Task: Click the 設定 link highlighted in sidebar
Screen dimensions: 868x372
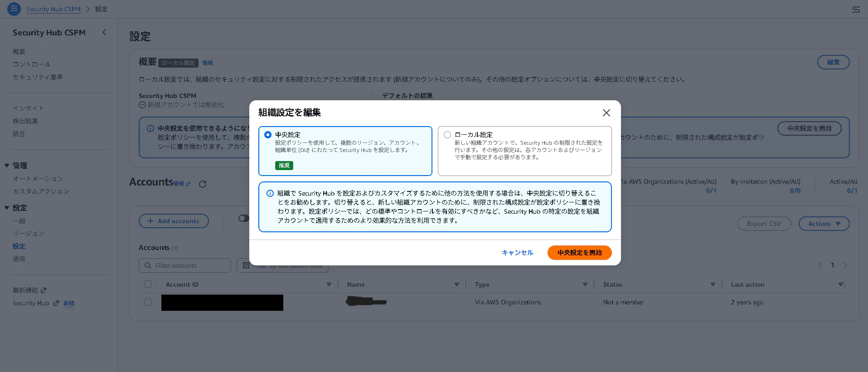Action: tap(19, 246)
